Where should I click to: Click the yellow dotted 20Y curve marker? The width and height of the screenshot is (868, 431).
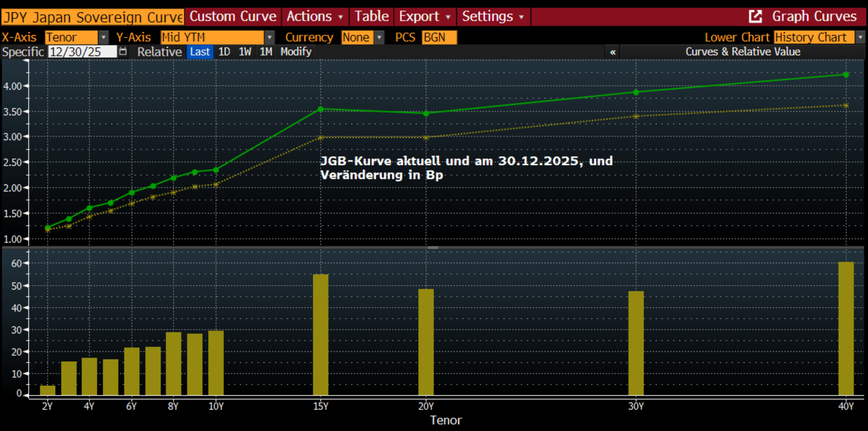click(426, 138)
